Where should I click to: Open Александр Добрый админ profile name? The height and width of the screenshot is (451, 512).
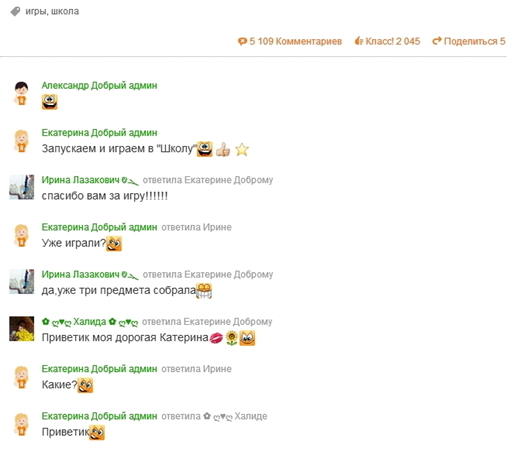point(99,86)
